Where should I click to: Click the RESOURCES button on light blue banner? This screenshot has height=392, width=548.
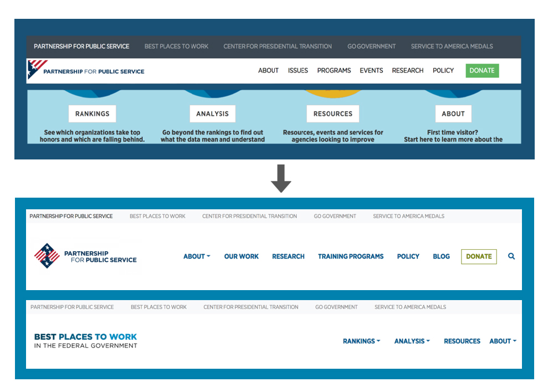[x=332, y=114]
